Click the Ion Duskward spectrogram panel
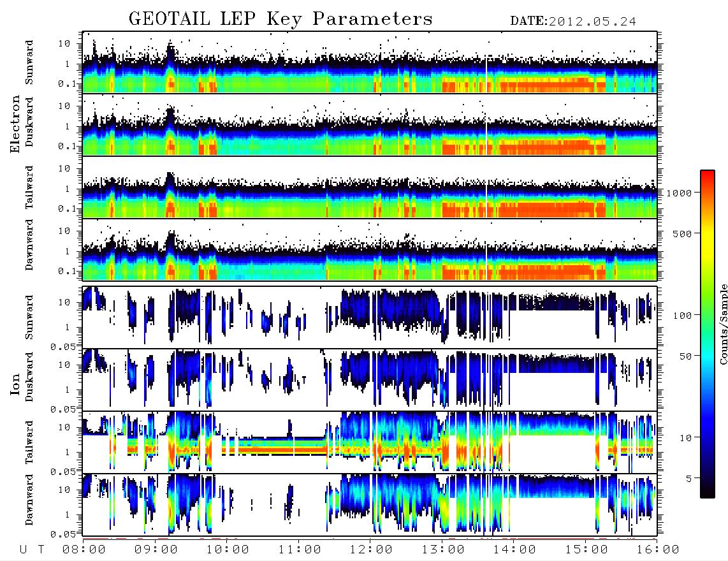The width and height of the screenshot is (728, 561). point(370,379)
